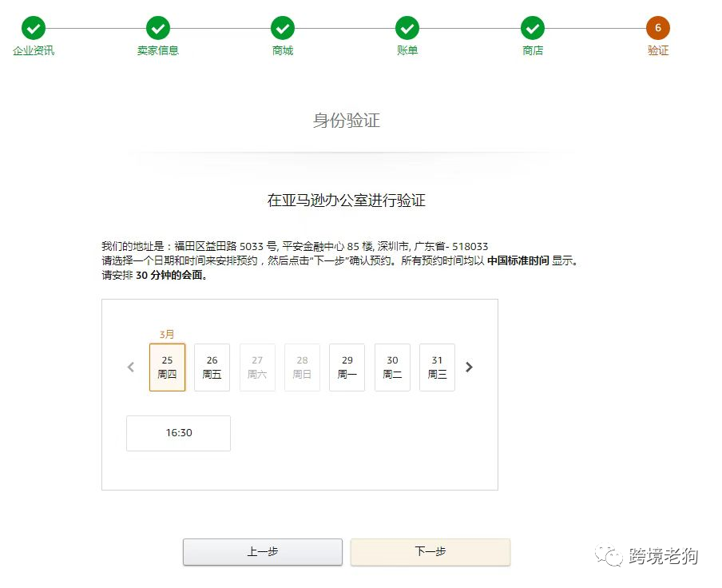Click the 下一步 button
The height and width of the screenshot is (588, 722).
point(430,551)
